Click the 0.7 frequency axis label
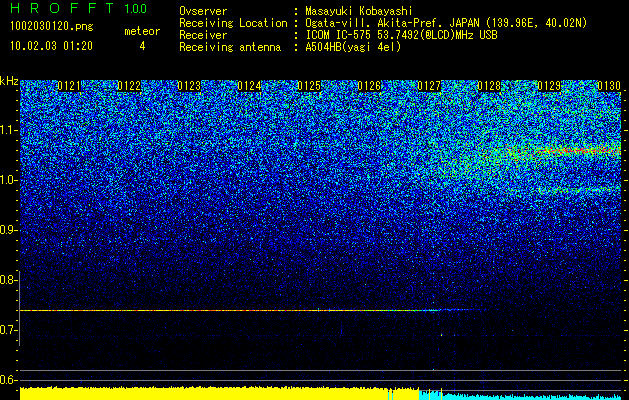 pyautogui.click(x=8, y=330)
